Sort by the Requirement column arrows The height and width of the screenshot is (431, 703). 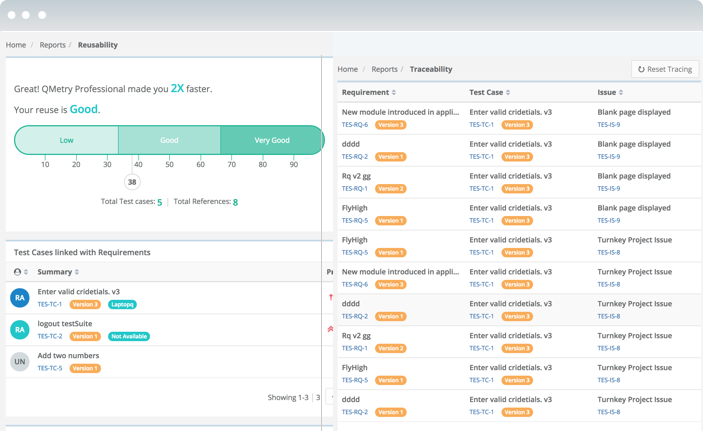point(394,92)
